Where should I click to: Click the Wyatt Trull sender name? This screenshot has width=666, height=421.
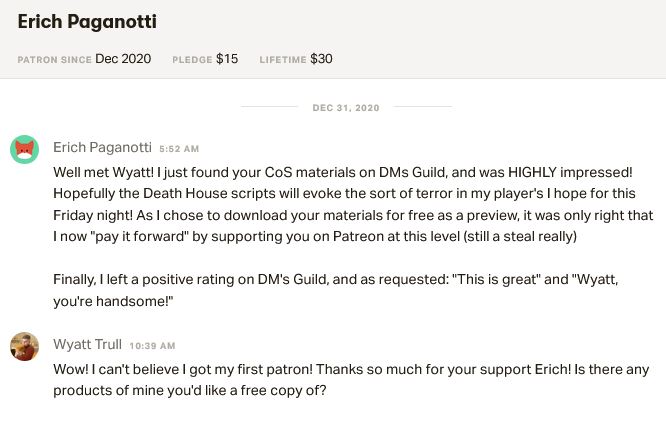[x=88, y=345]
